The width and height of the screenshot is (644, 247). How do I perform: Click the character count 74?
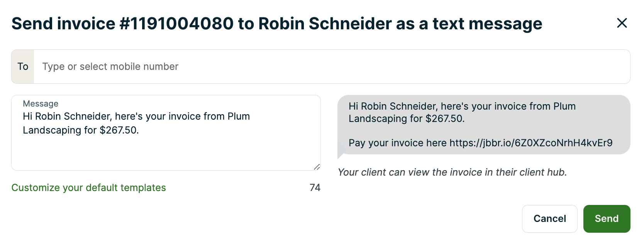click(x=315, y=188)
